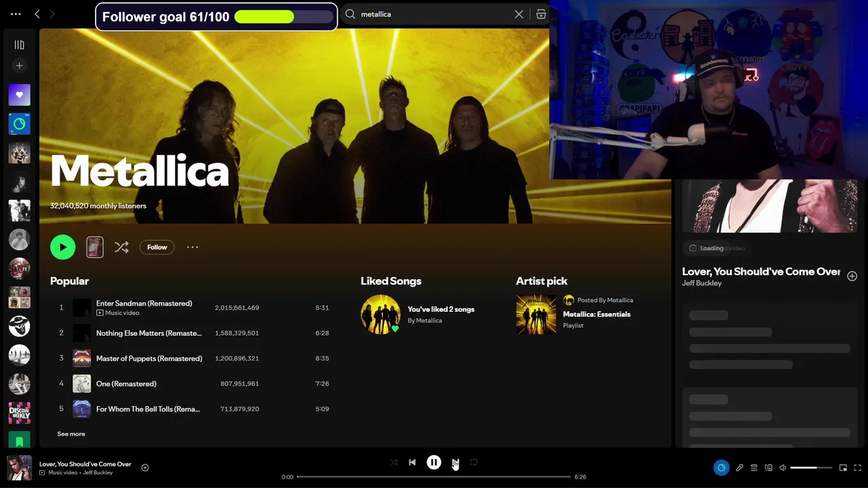Image resolution: width=868 pixels, height=488 pixels.
Task: Play Metallica with the green play button
Action: [62, 247]
